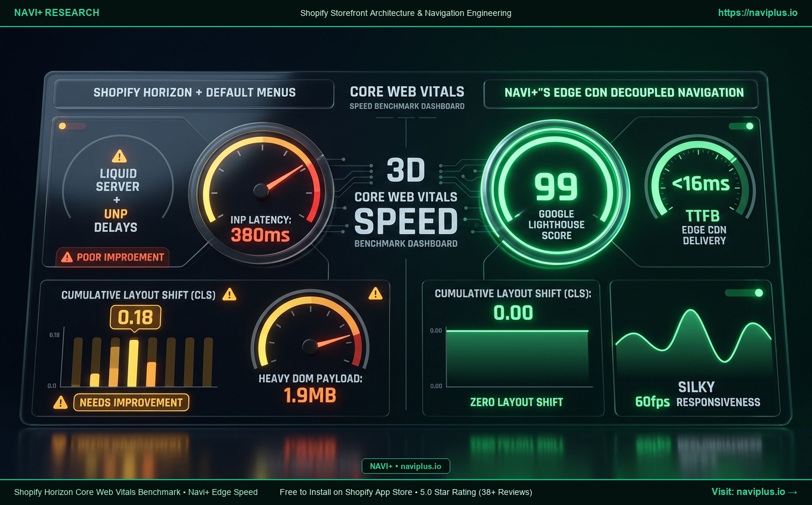The width and height of the screenshot is (812, 505).
Task: Click the NAVI+ • naviplus.io badge
Action: click(x=405, y=466)
